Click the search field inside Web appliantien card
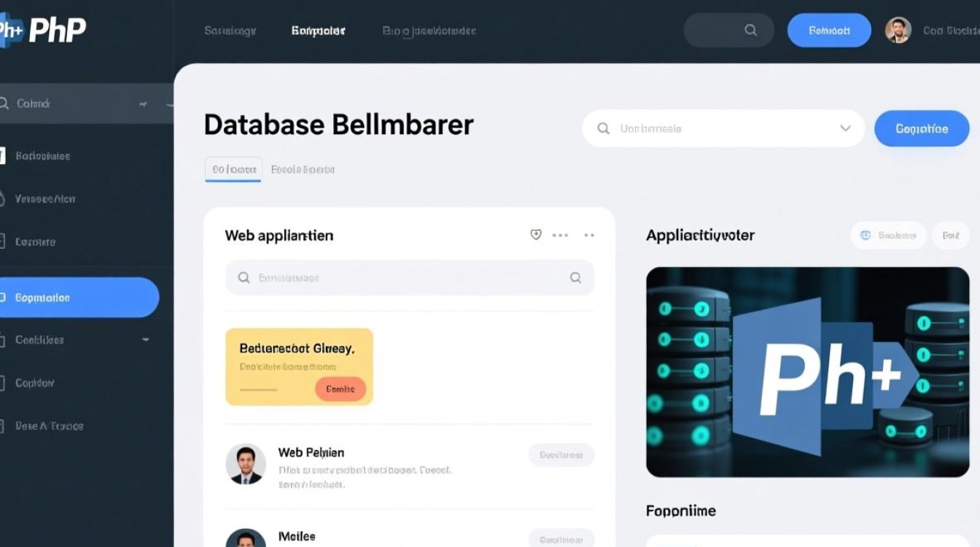The height and width of the screenshot is (547, 980). click(401, 278)
